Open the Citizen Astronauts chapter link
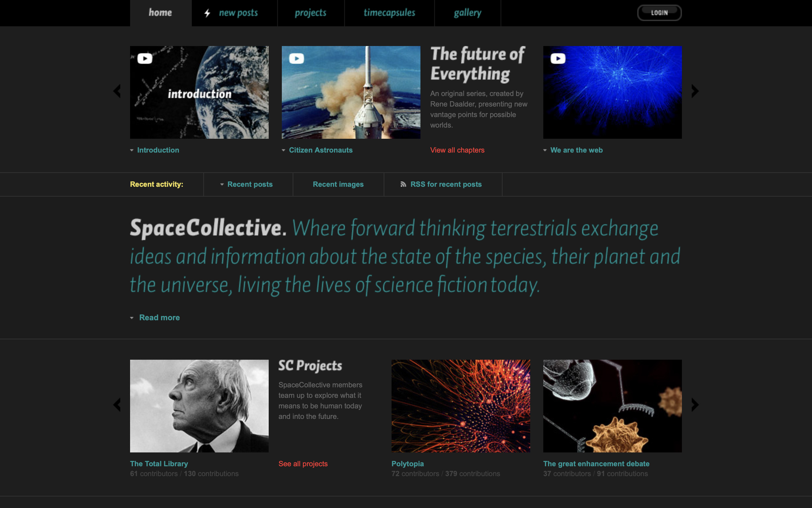The image size is (812, 508). [321, 150]
